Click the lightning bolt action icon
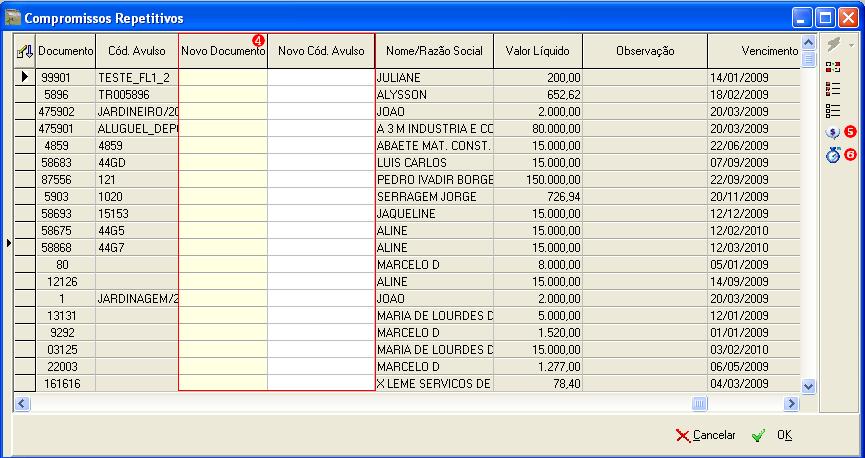 (x=831, y=45)
